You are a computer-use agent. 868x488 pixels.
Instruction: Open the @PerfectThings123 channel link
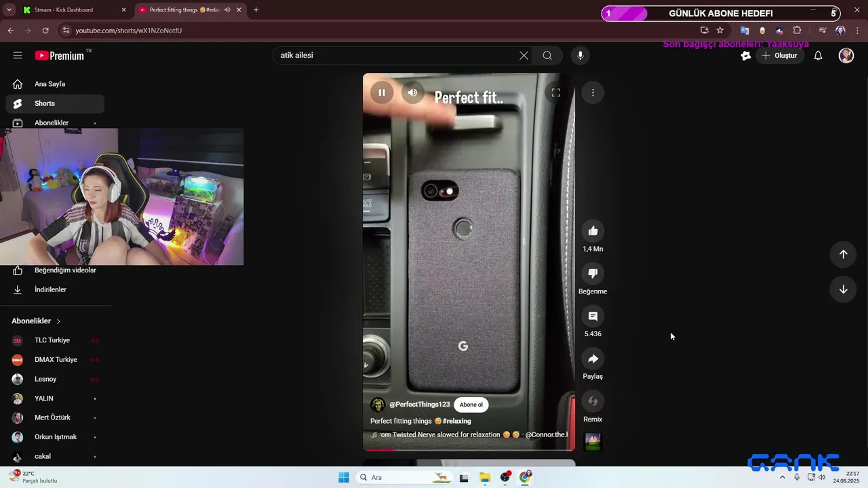[x=420, y=405]
